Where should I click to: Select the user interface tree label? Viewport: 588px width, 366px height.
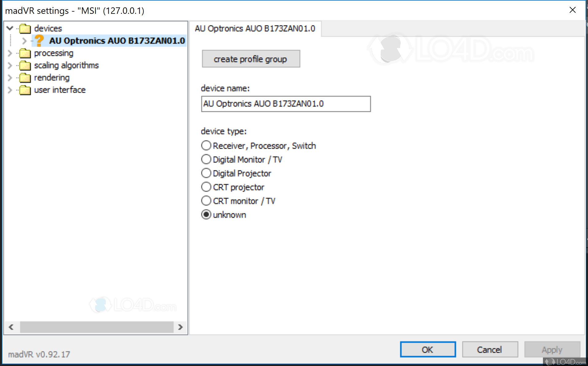tap(60, 90)
